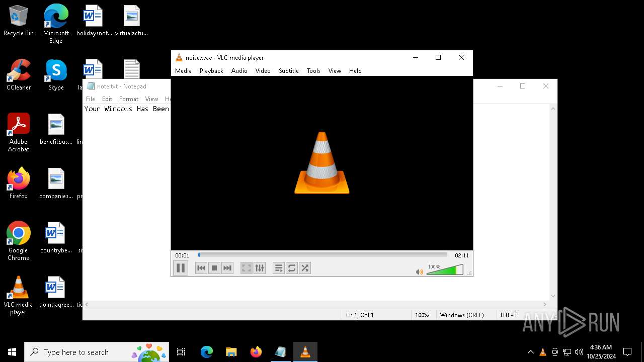Image resolution: width=644 pixels, height=362 pixels.
Task: Skip to previous media in VLC
Action: coord(201,268)
